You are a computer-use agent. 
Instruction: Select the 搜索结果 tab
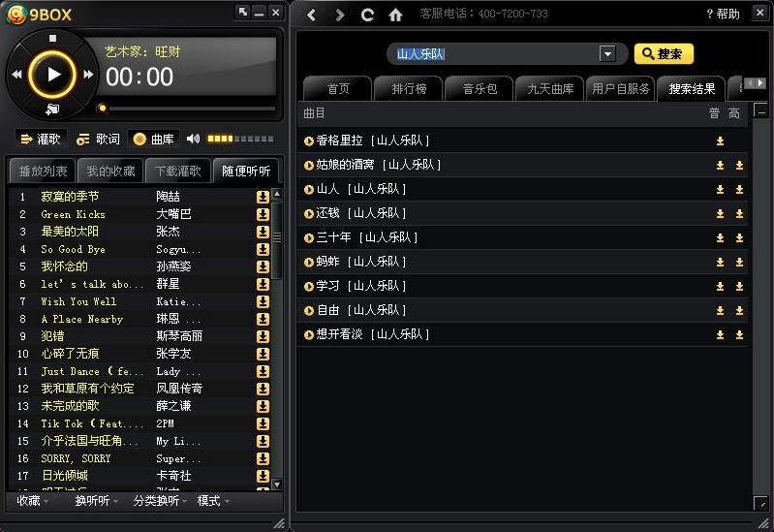[692, 89]
